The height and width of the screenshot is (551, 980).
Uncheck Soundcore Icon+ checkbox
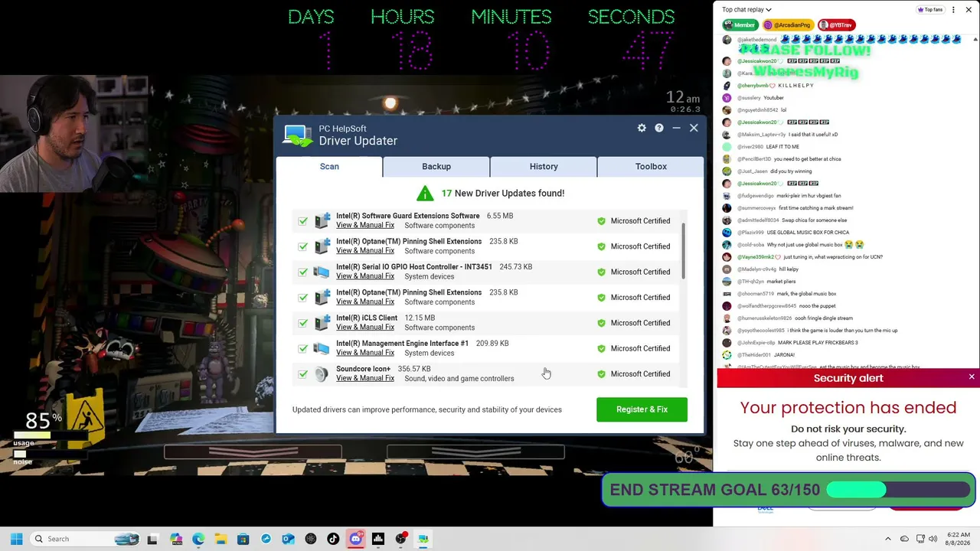pyautogui.click(x=303, y=374)
